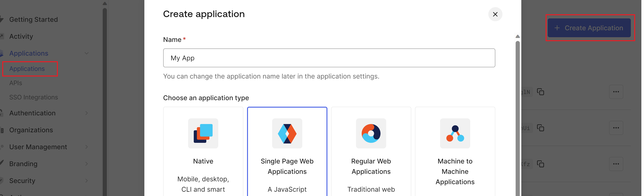
Task: Select Machine to Machine Applications icon
Action: tap(455, 133)
